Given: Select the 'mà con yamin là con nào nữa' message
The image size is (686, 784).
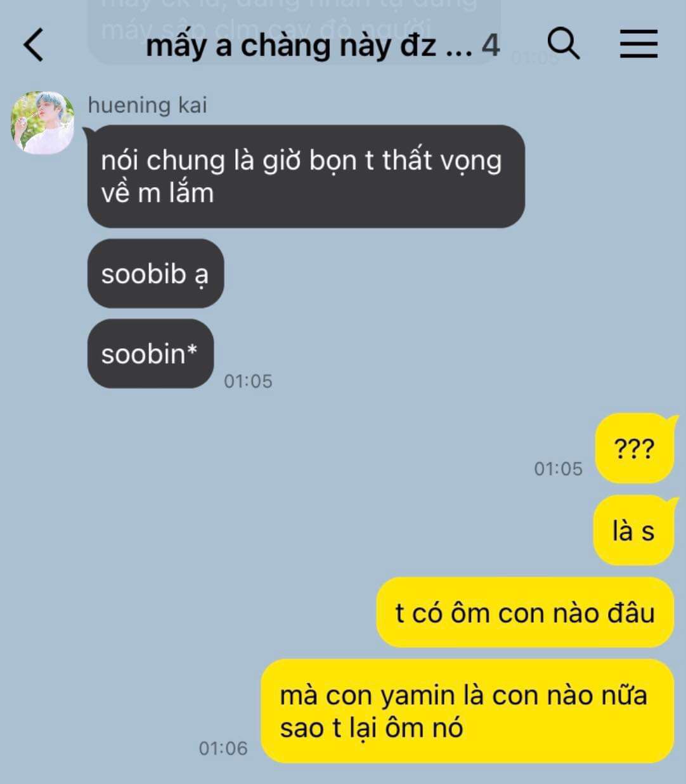Looking at the screenshot, I should click(x=467, y=711).
